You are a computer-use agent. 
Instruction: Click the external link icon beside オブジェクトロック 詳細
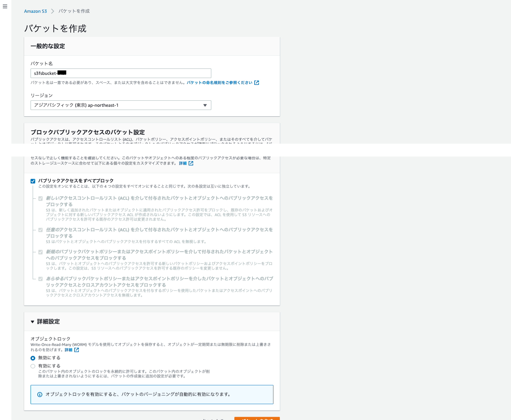pos(77,349)
